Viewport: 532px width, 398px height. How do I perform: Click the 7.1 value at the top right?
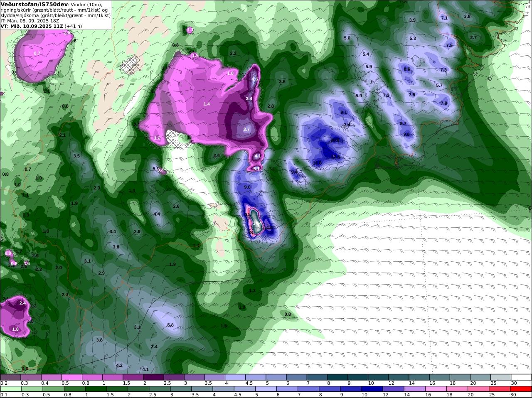click(444, 18)
